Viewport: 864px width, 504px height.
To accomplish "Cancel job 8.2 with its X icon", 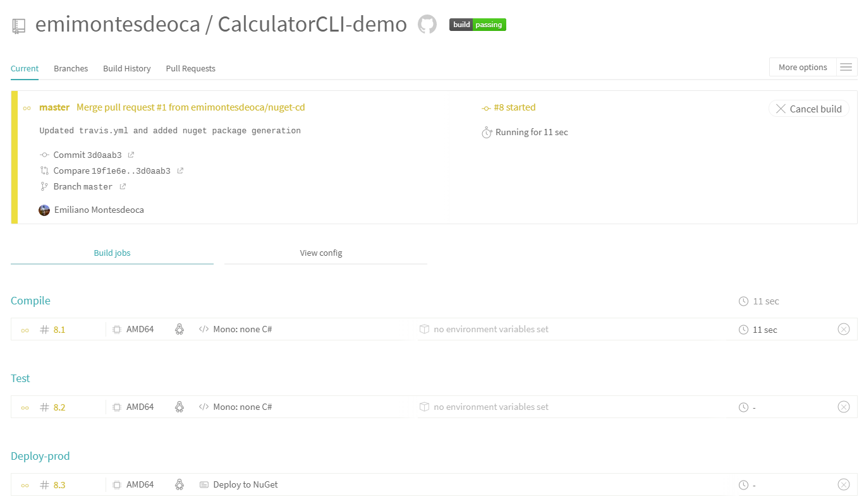I will click(843, 407).
